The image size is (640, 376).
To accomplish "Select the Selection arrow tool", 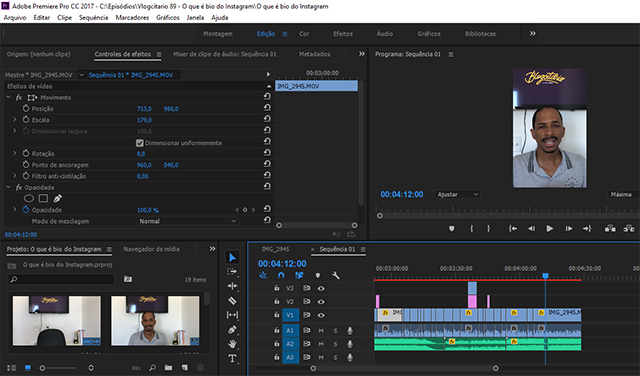I will [232, 258].
